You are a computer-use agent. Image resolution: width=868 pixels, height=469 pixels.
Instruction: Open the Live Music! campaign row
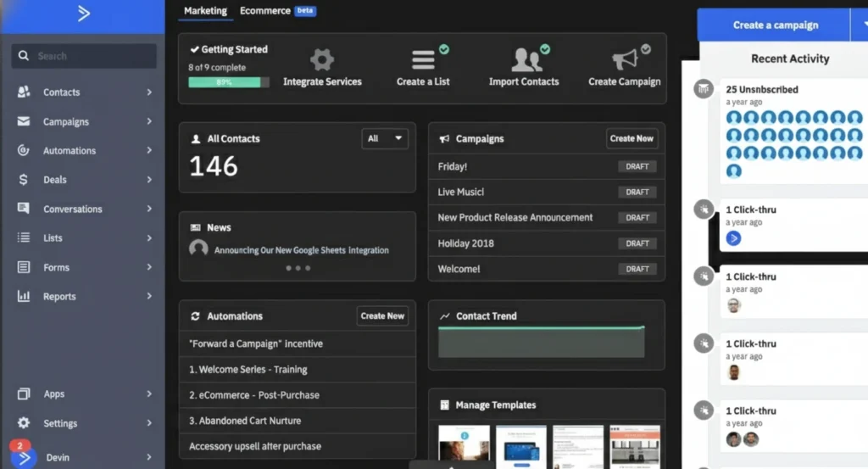547,192
